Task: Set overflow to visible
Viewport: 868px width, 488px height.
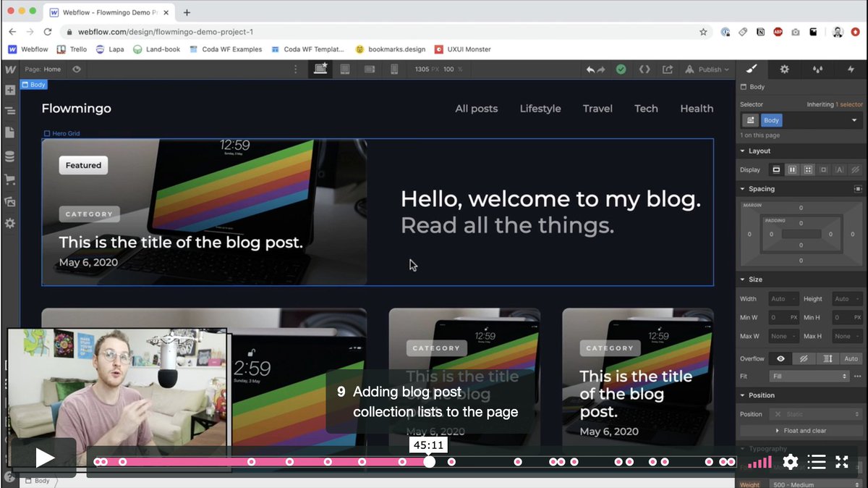Action: 780,358
